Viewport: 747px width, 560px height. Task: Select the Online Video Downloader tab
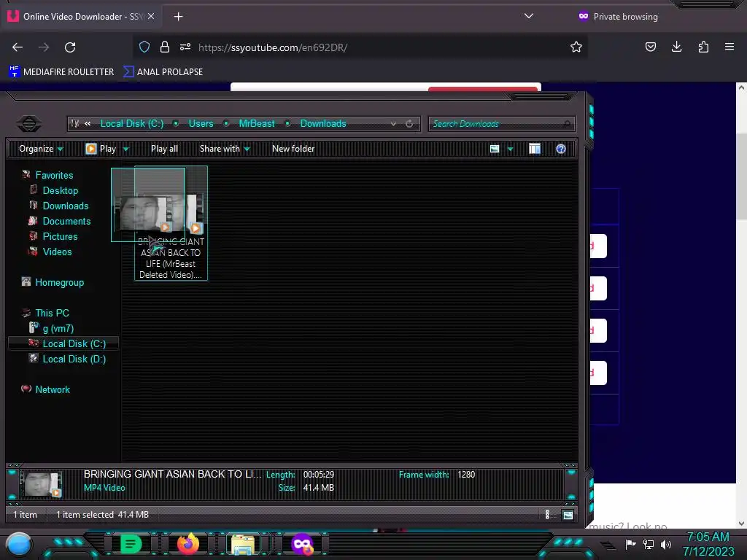[82, 17]
